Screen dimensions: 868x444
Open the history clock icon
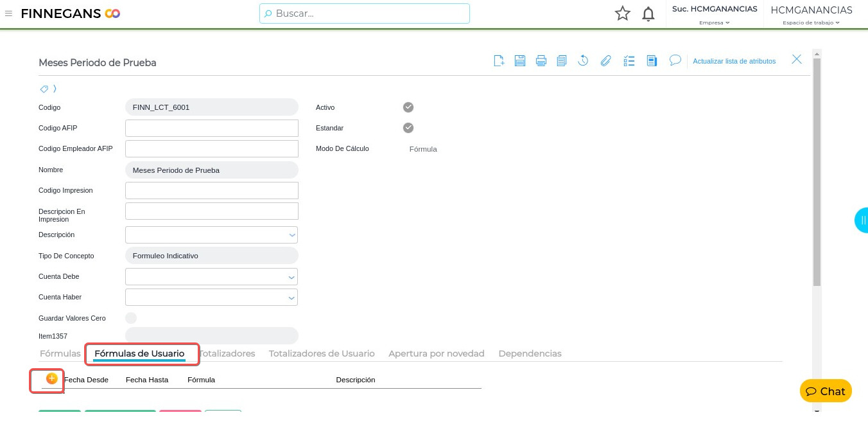pyautogui.click(x=583, y=61)
